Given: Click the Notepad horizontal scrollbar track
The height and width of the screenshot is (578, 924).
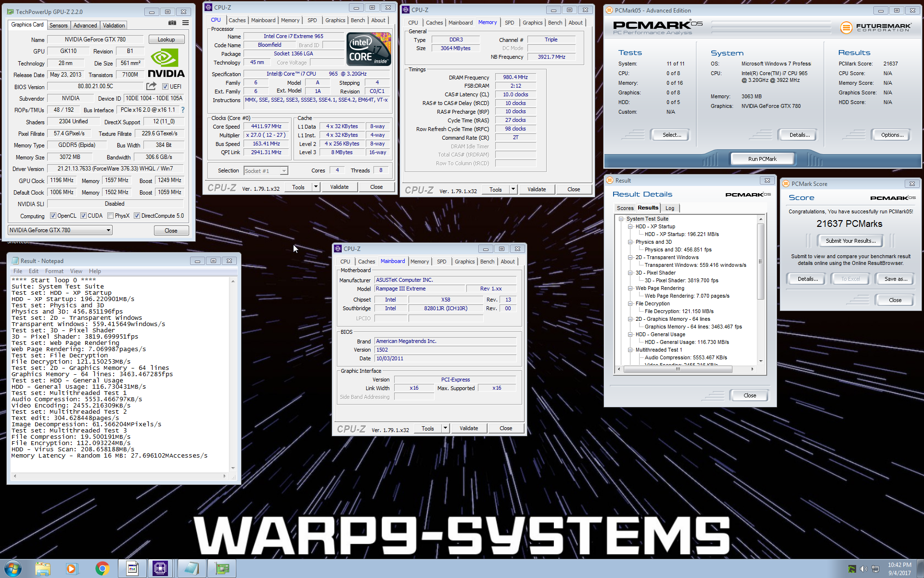Looking at the screenshot, I should (120, 476).
